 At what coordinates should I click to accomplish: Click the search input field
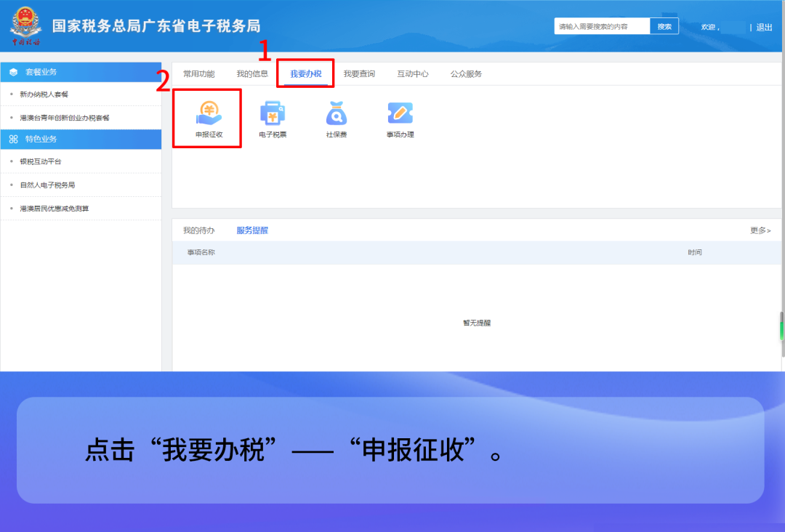603,26
